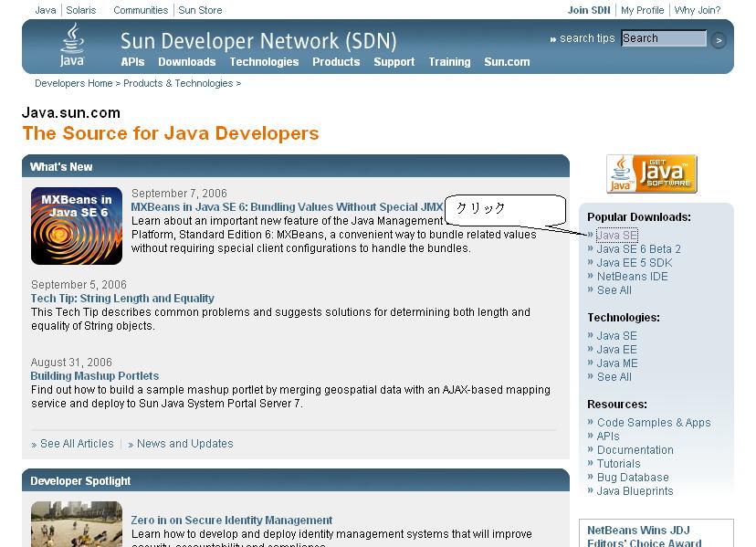
Task: Click the Java link in the top bar
Action: click(x=46, y=10)
